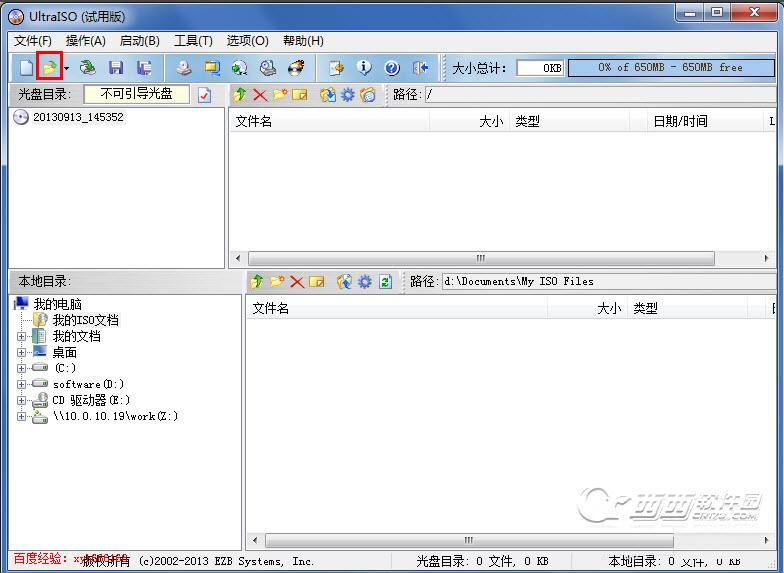Expand the software(D:) drive node
This screenshot has width=784, height=573.
21,384
